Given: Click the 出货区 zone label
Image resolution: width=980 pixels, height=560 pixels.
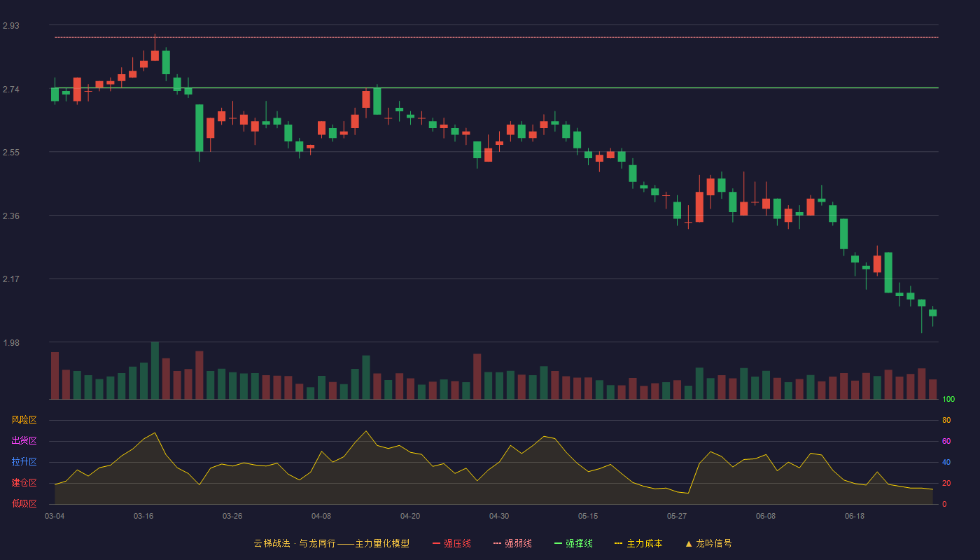Looking at the screenshot, I should tap(24, 441).
